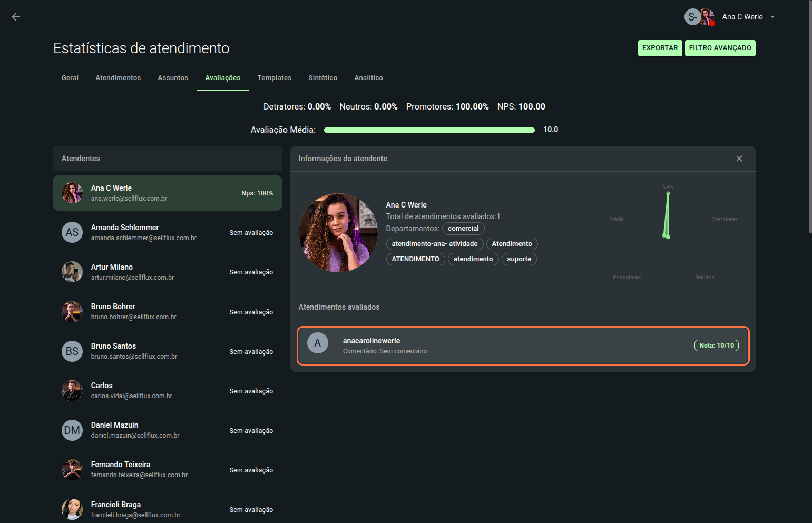The height and width of the screenshot is (523, 812).
Task: Click the back arrow icon
Action: coord(16,17)
